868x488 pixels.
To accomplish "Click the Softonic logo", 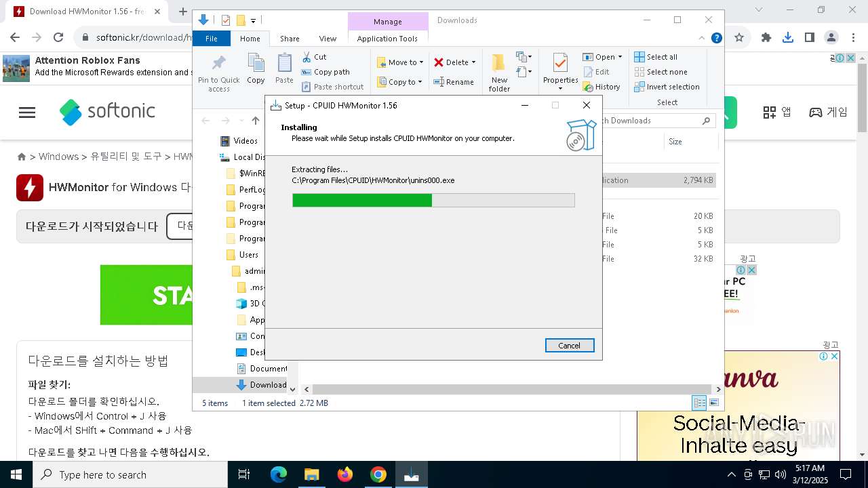I will (x=107, y=111).
